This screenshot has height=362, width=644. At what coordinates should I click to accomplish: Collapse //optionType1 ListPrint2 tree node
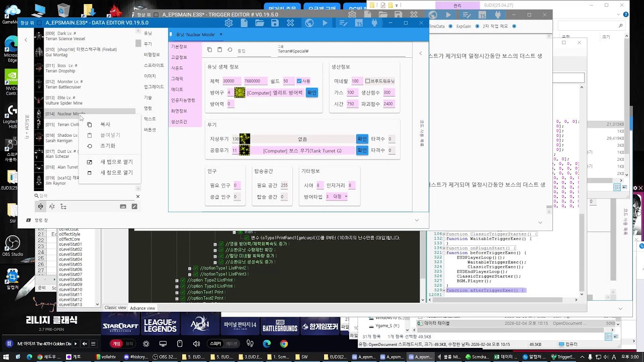190,268
